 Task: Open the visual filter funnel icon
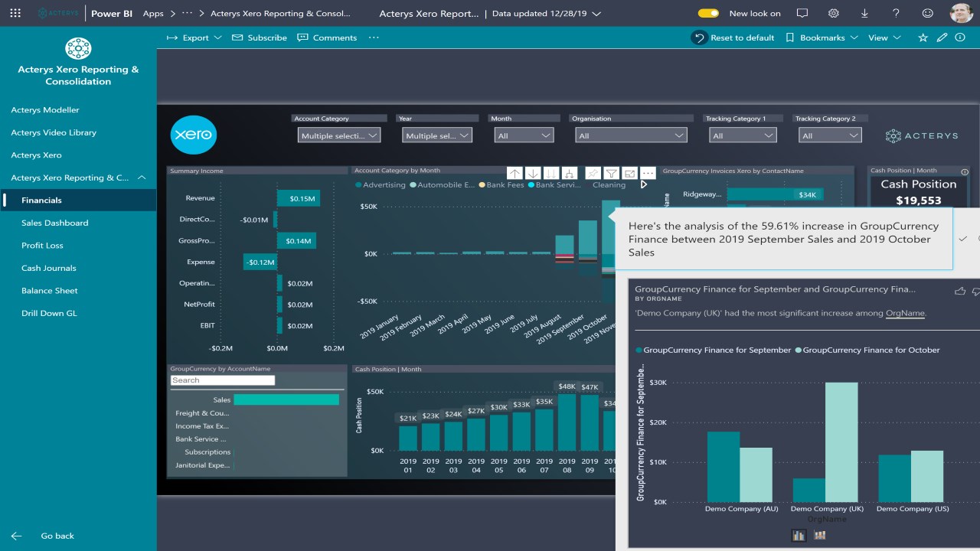(x=611, y=174)
